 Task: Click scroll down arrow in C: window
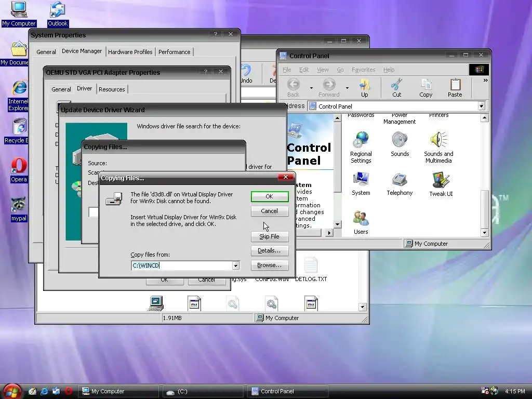click(x=362, y=307)
